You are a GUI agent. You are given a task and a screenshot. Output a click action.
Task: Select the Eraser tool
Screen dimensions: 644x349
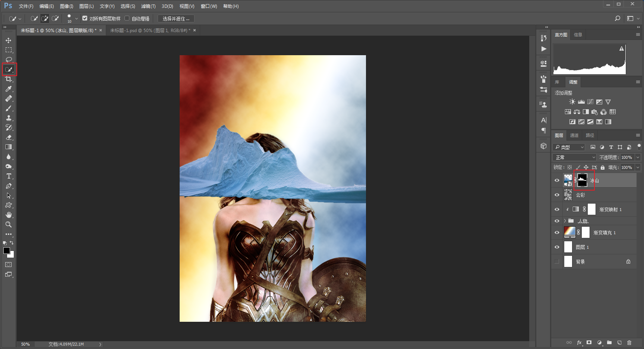9,137
